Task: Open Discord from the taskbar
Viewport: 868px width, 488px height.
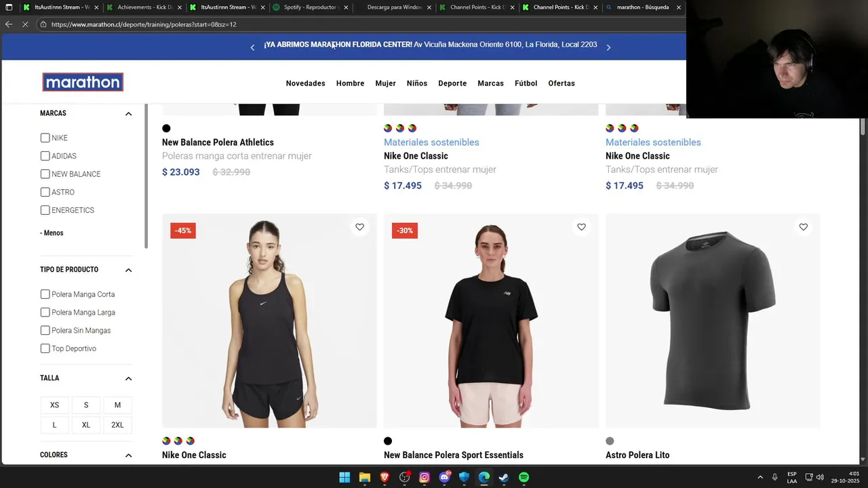Action: tap(444, 477)
